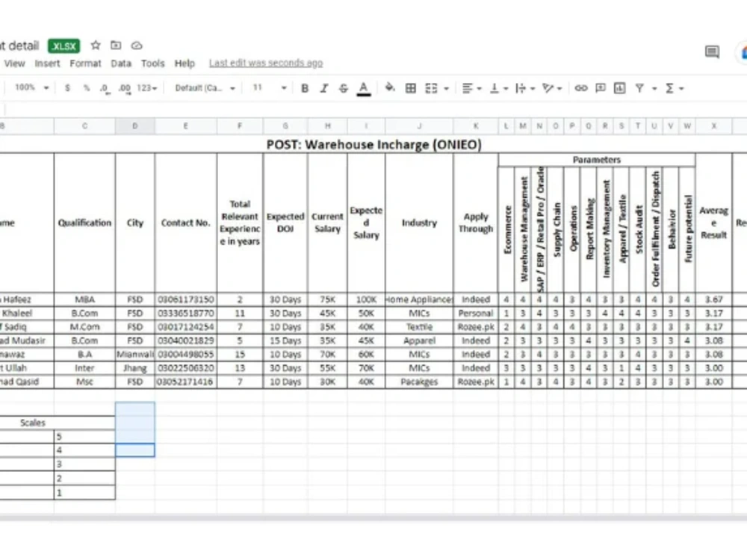Increase decimal places
The image size is (747, 560).
pos(124,89)
